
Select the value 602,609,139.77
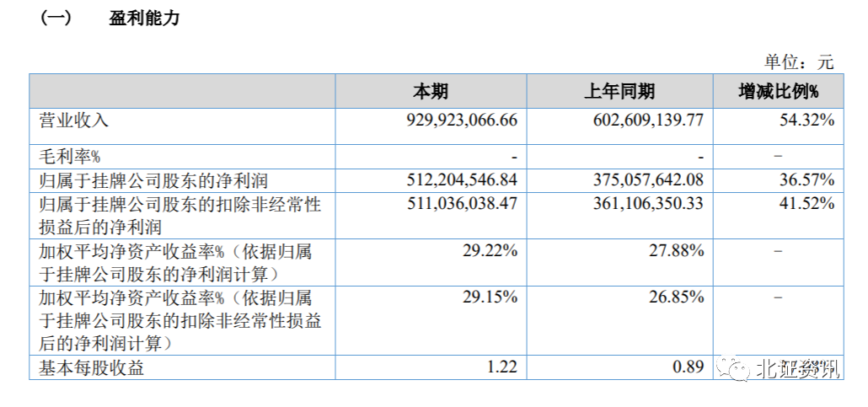tap(647, 120)
